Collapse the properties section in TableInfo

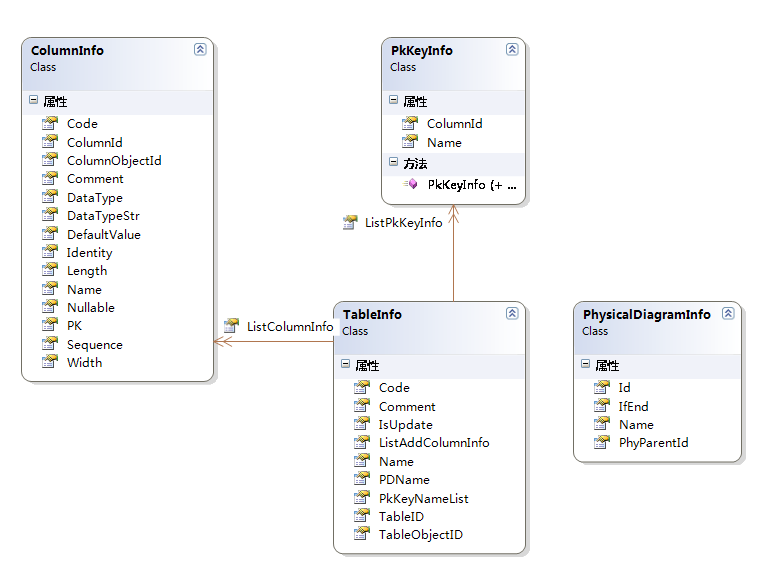(346, 364)
